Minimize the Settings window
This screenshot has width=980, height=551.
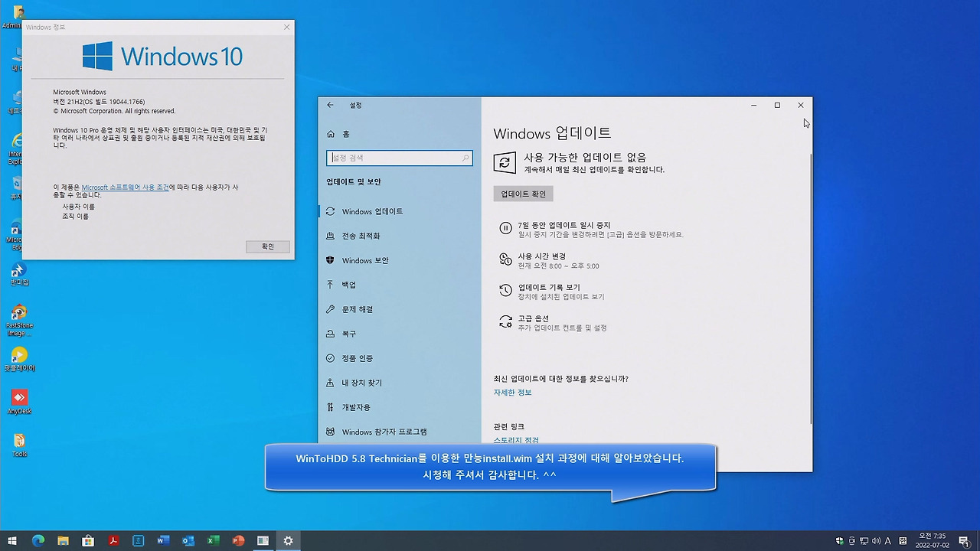(753, 106)
